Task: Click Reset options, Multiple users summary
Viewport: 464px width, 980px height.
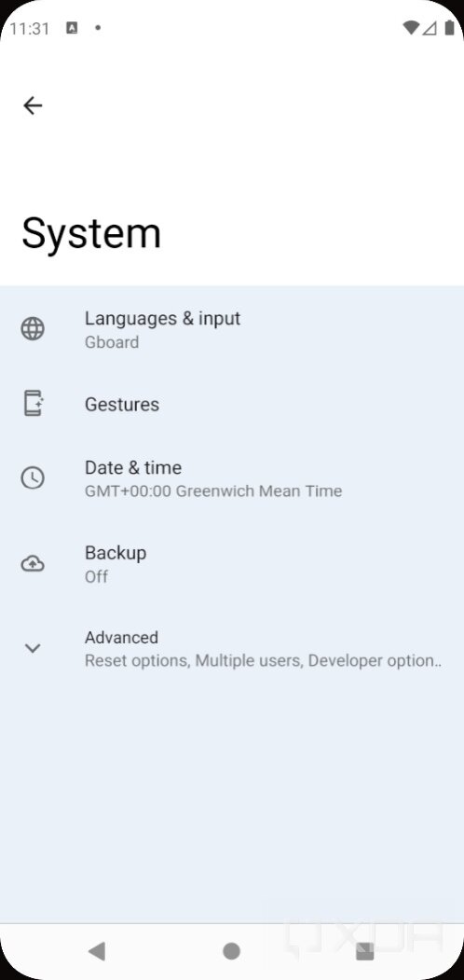Action: (x=263, y=661)
